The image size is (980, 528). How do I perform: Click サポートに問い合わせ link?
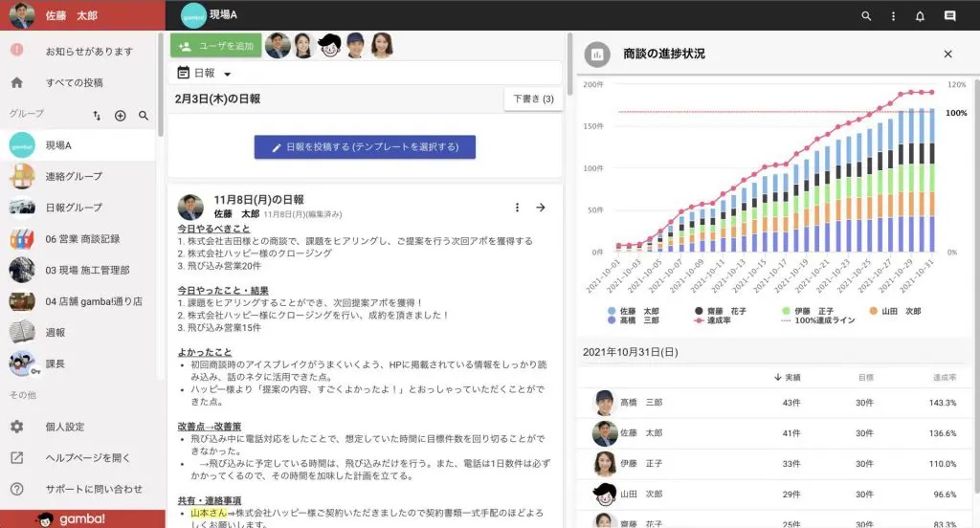[x=94, y=489]
